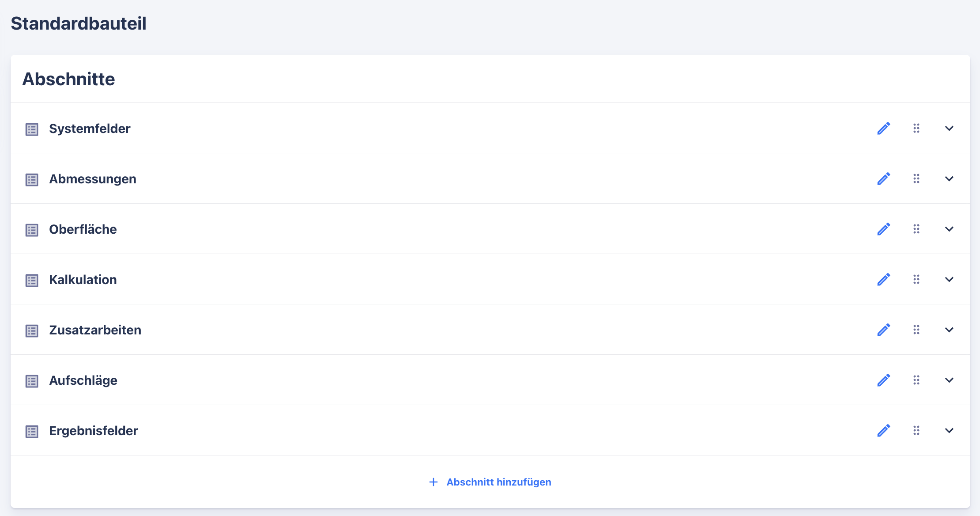Click pencil icon for Abmessungen section

click(x=883, y=179)
